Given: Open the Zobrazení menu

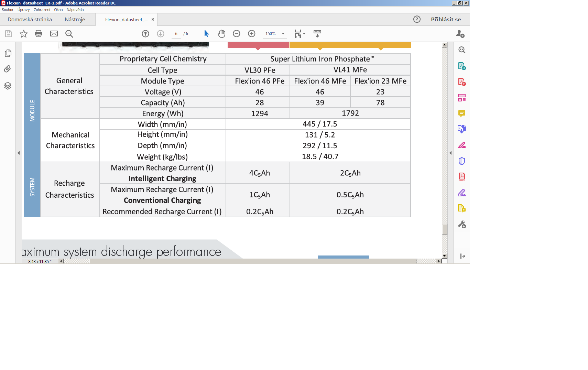Looking at the screenshot, I should 42,10.
